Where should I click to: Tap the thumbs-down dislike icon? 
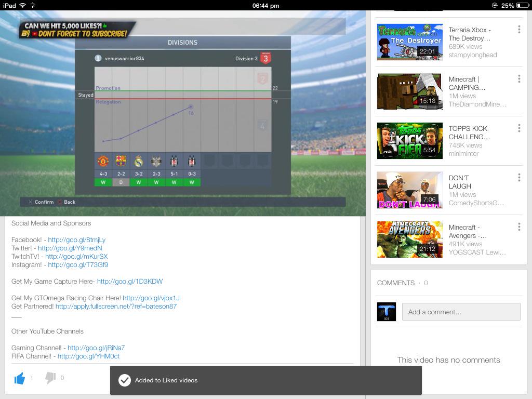click(x=50, y=378)
